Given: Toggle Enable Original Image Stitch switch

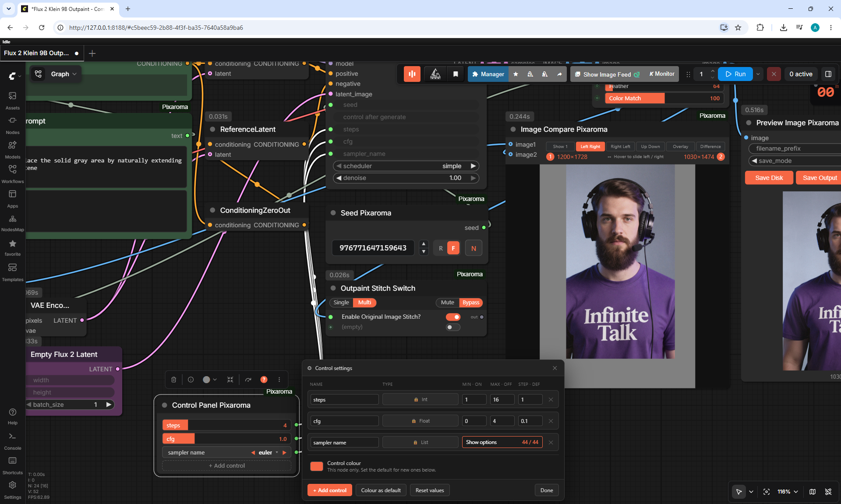Looking at the screenshot, I should click(453, 317).
